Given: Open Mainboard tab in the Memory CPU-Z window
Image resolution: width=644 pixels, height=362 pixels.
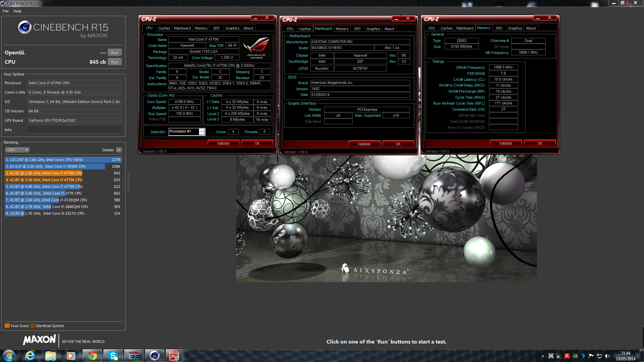Looking at the screenshot, I should (x=465, y=28).
